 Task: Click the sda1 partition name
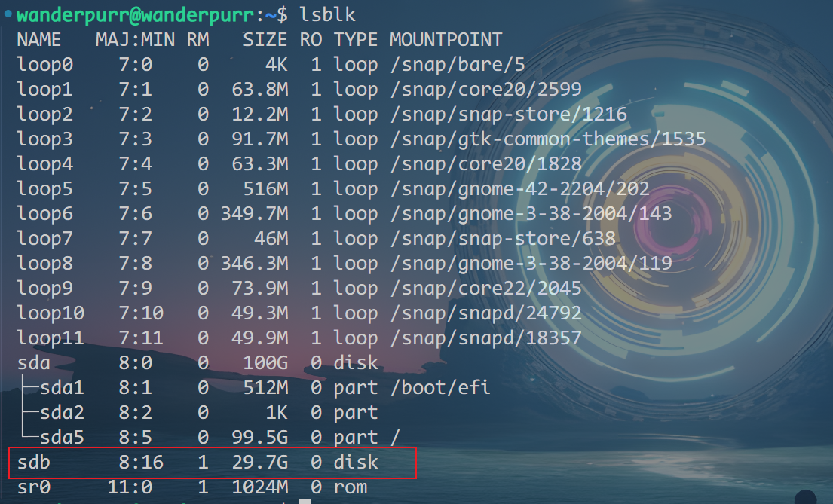tap(62, 388)
